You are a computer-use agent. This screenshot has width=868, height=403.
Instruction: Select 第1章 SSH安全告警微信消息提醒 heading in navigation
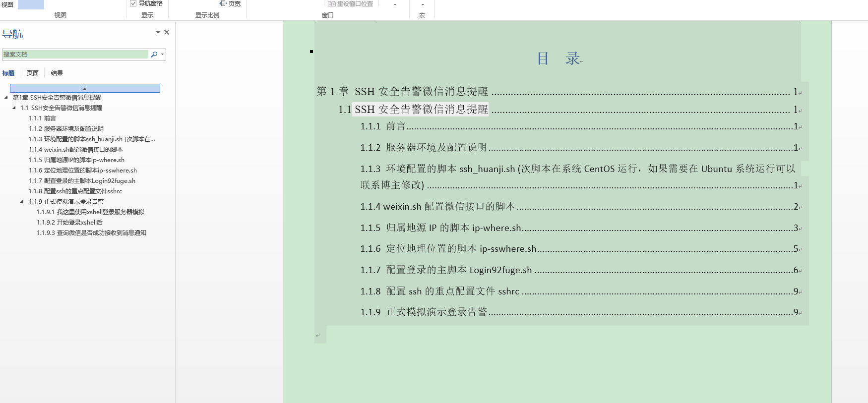pyautogui.click(x=57, y=98)
